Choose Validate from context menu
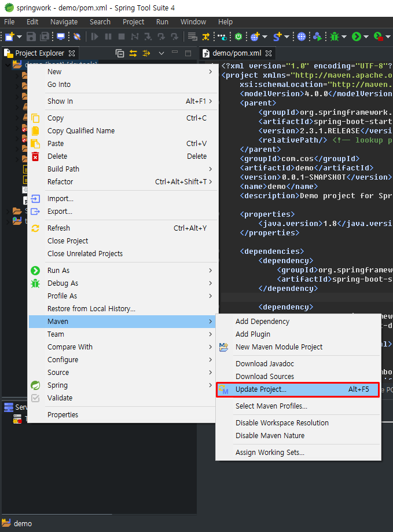 (x=123, y=398)
